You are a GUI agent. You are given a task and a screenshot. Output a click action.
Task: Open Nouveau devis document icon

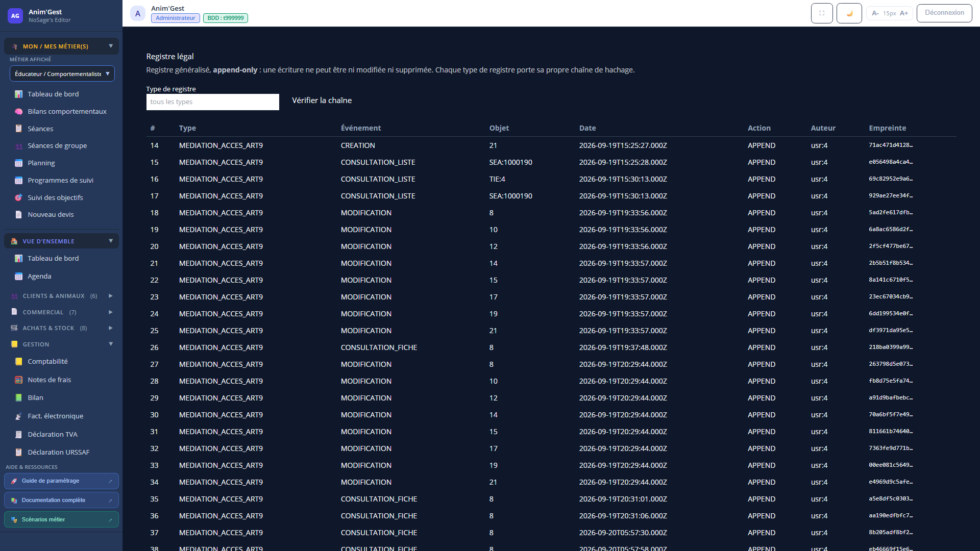(18, 215)
